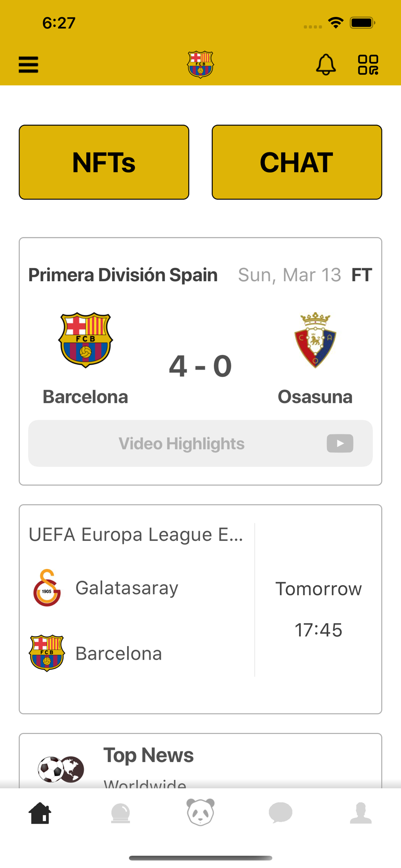This screenshot has height=868, width=401.
Task: Open the panda tab in bottom bar
Action: (x=200, y=812)
